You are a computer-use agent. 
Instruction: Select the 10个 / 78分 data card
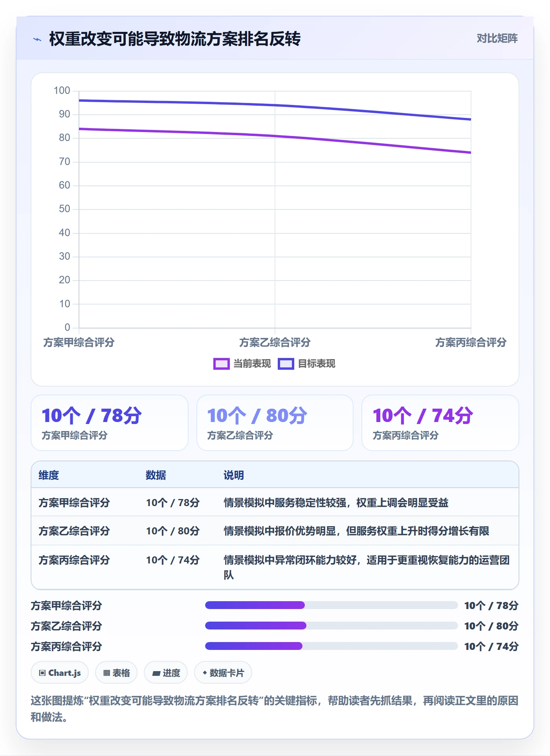click(x=110, y=423)
